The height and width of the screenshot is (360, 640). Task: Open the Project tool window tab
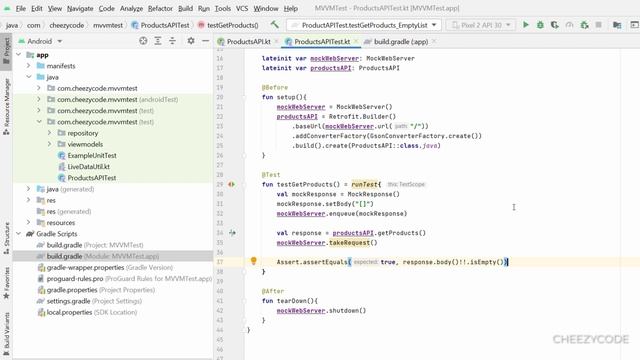[6, 51]
